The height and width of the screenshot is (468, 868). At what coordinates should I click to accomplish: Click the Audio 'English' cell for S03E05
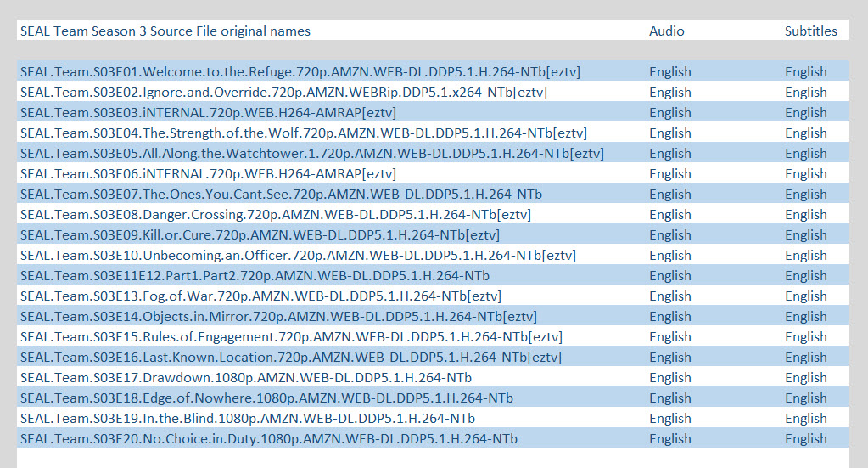pyautogui.click(x=669, y=154)
